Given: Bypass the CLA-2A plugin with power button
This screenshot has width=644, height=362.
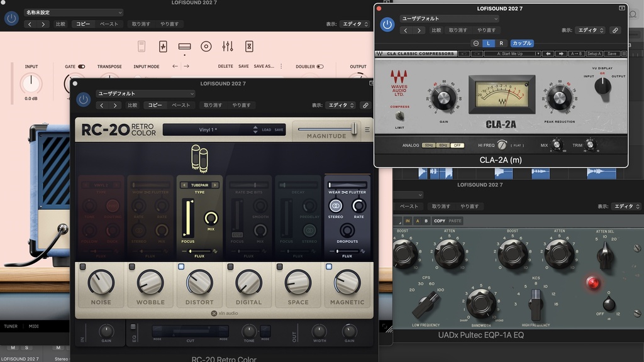Looking at the screenshot, I should tap(387, 25).
